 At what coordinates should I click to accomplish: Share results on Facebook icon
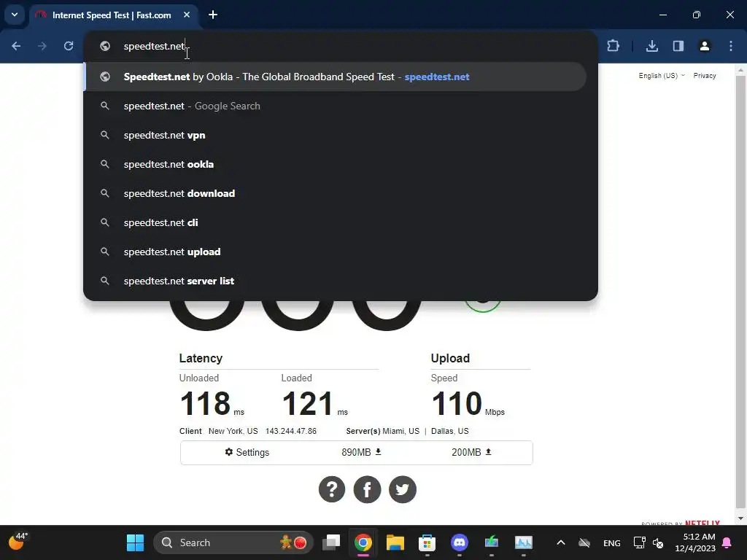368,489
